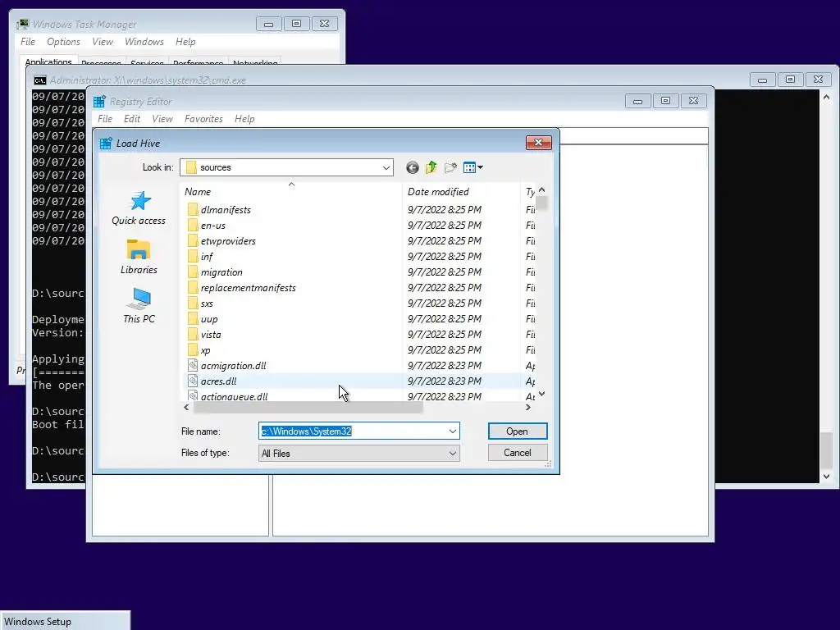Open the Options menu in Task Manager
Image resolution: width=840 pixels, height=630 pixels.
[63, 42]
